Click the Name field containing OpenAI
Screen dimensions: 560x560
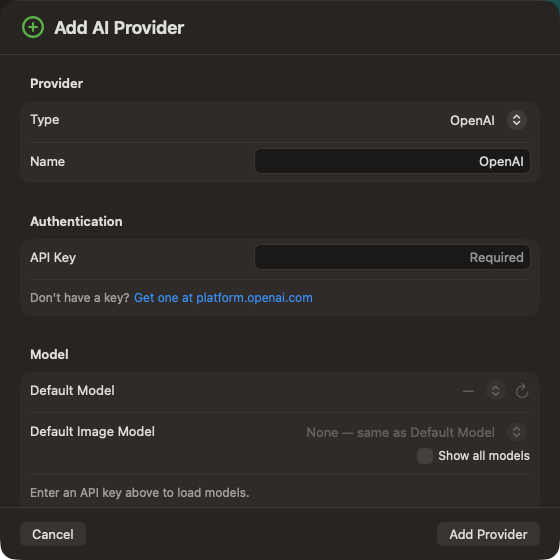(x=392, y=161)
